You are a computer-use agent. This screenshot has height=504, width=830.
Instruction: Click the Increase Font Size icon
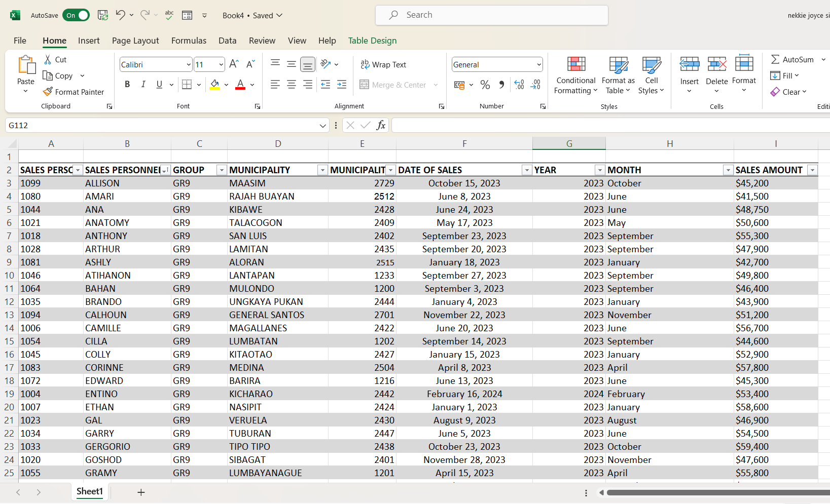point(234,64)
